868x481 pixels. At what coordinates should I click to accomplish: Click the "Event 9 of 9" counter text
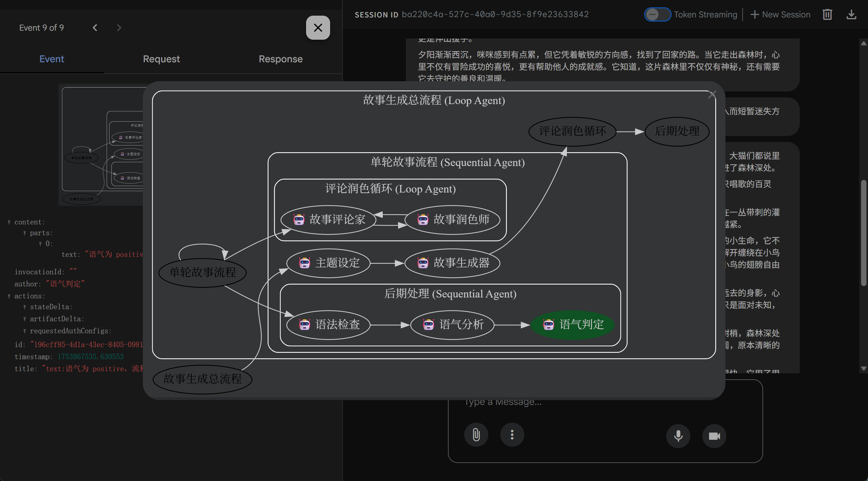click(41, 28)
